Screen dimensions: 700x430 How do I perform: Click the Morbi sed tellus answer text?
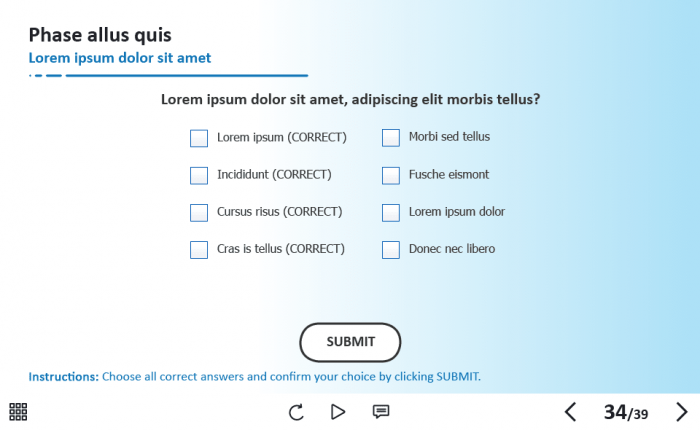[x=449, y=137]
